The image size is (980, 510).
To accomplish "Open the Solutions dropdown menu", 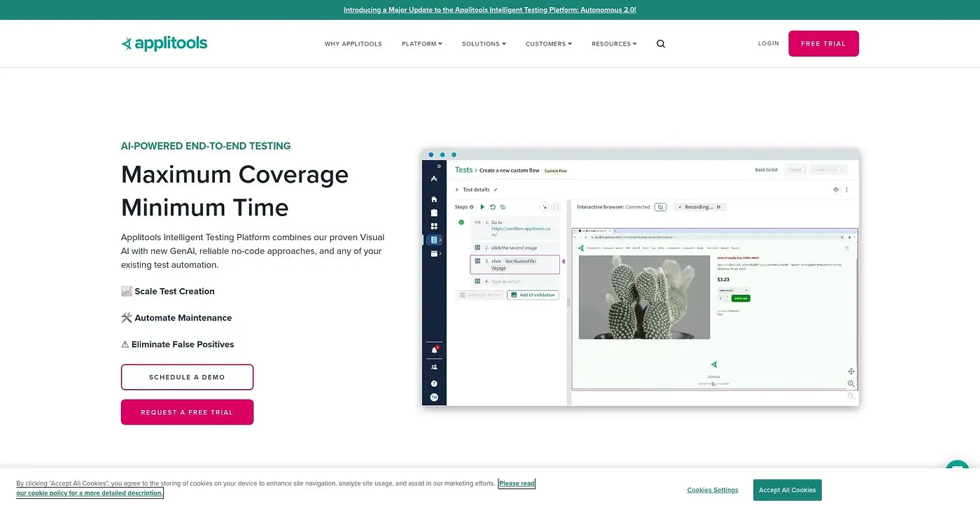I will point(484,43).
